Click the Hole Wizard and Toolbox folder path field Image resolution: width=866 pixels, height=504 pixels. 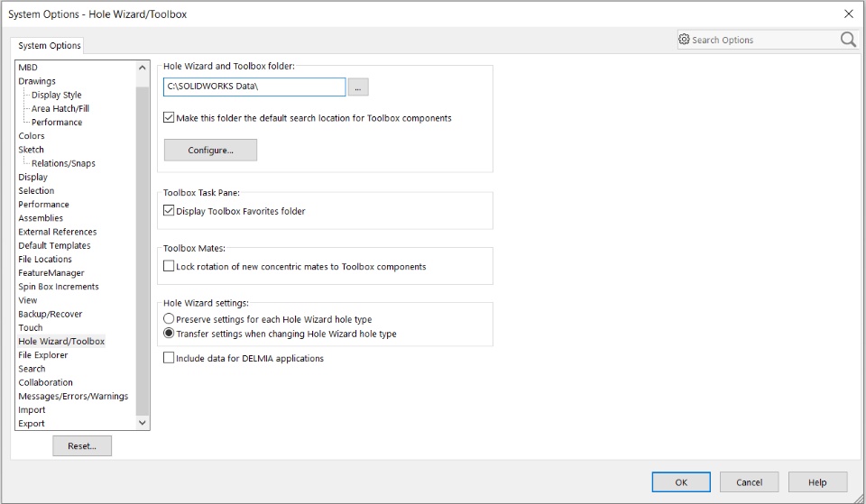point(254,87)
